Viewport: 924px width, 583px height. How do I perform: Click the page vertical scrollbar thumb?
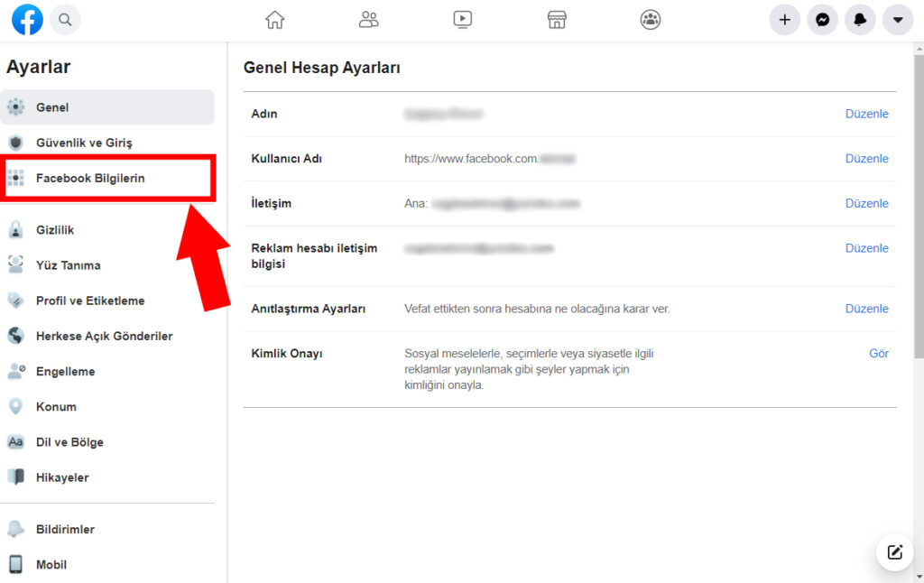919,207
